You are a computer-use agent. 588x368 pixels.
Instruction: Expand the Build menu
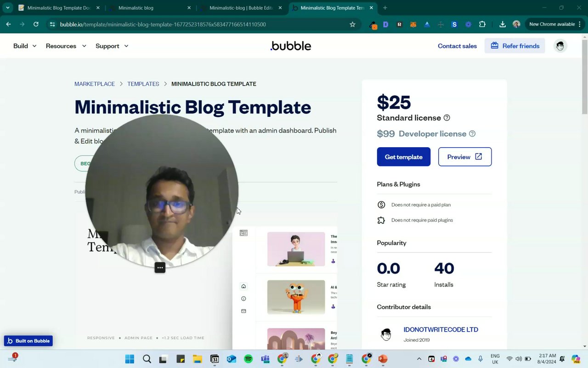25,46
